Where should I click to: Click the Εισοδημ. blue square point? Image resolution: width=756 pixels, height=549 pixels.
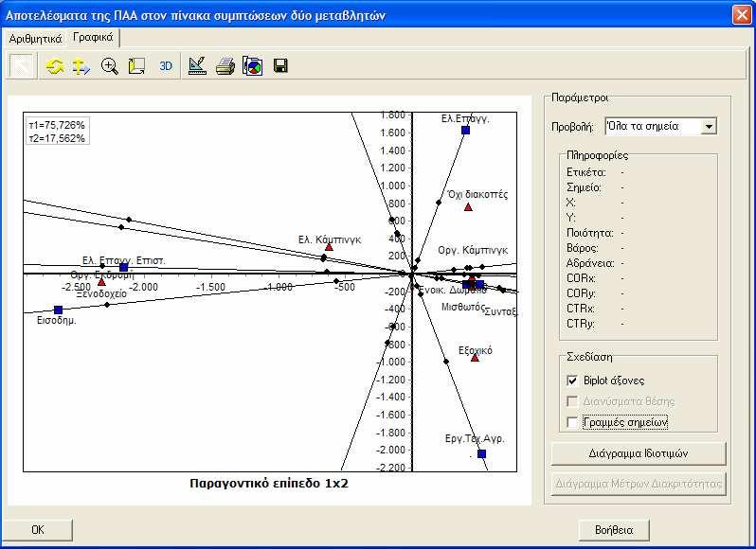click(x=59, y=310)
